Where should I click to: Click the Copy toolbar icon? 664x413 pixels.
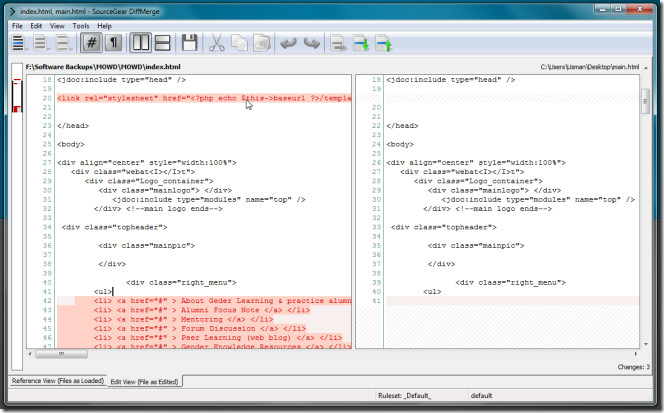pos(240,43)
